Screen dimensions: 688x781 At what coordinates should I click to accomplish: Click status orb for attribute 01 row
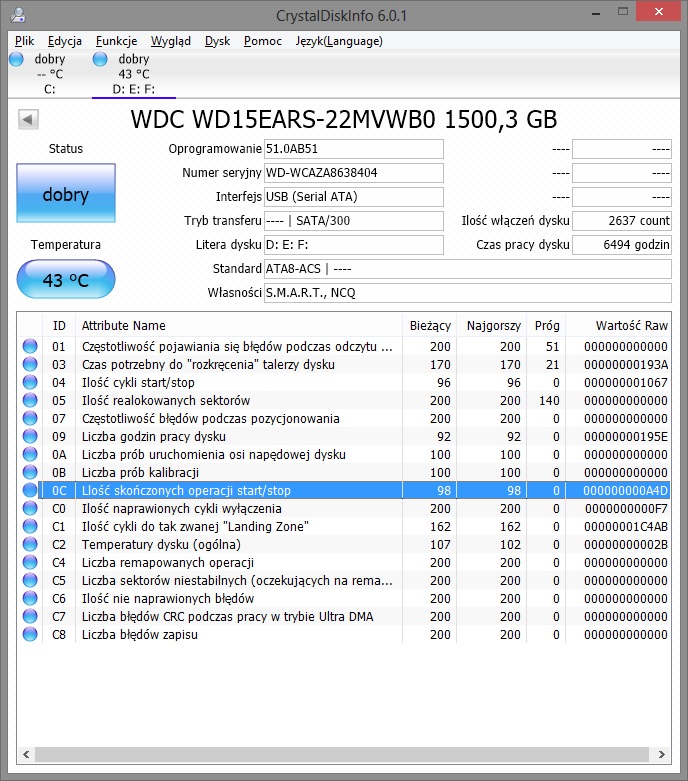click(x=30, y=346)
